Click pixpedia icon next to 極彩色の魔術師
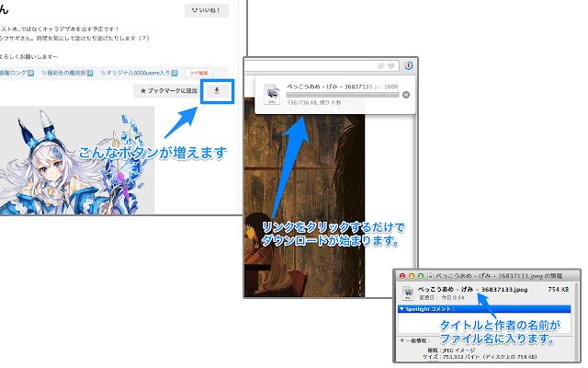 coord(90,74)
